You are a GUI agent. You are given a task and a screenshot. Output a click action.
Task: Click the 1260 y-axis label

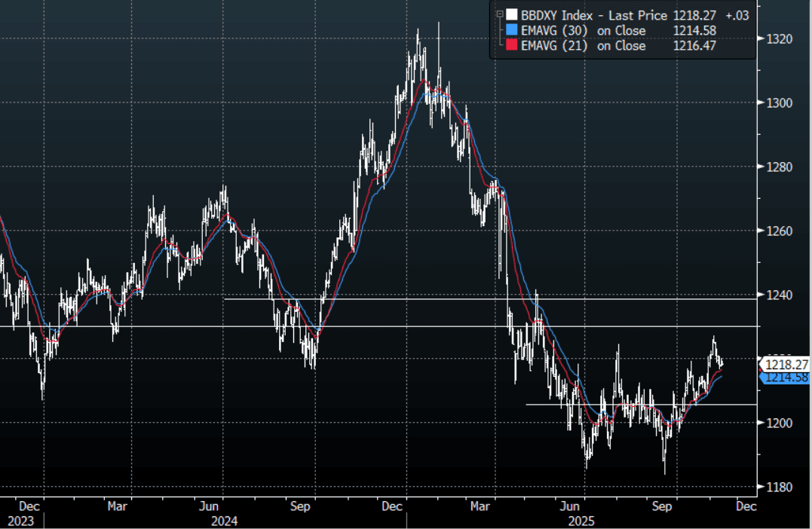(x=780, y=231)
